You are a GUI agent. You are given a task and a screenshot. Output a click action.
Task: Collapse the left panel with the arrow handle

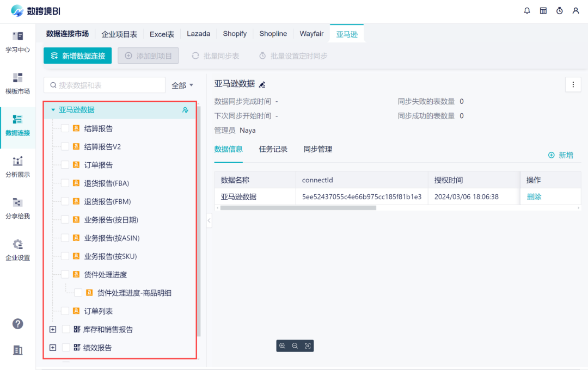(x=209, y=220)
